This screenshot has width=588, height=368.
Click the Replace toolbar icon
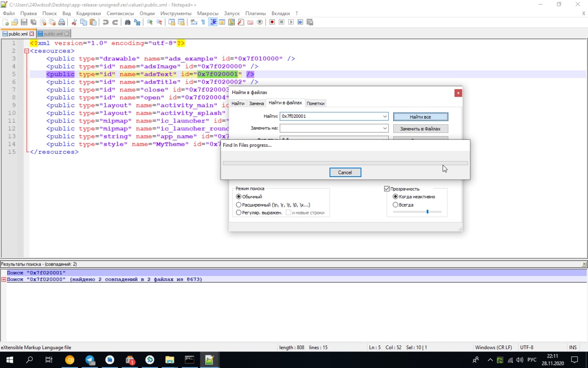pyautogui.click(x=137, y=22)
